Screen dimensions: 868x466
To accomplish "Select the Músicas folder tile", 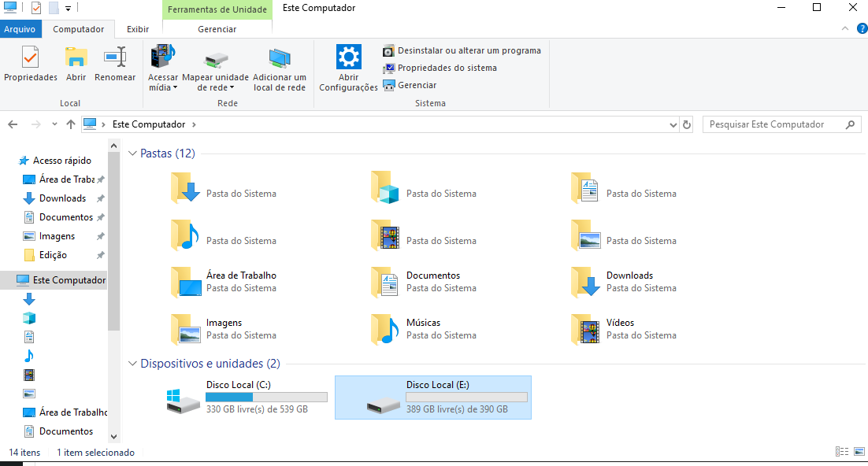I will [x=432, y=329].
